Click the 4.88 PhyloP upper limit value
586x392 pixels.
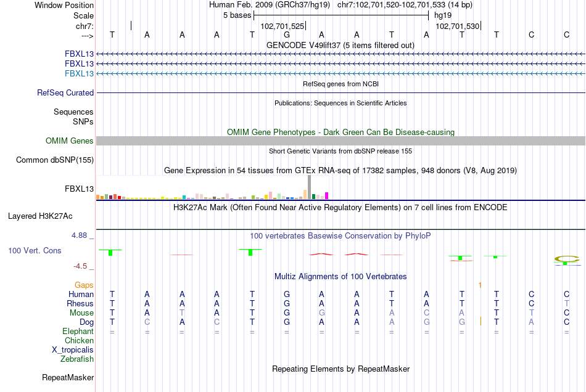coord(79,235)
